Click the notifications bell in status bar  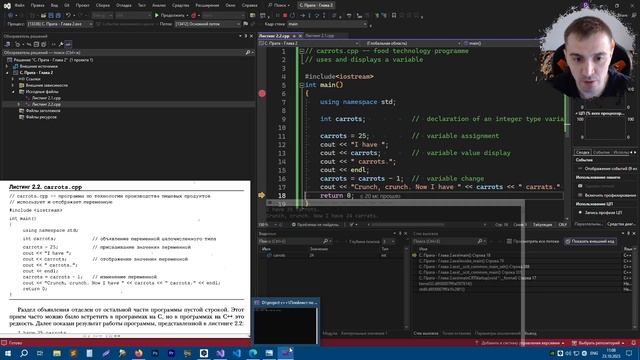tap(633, 343)
